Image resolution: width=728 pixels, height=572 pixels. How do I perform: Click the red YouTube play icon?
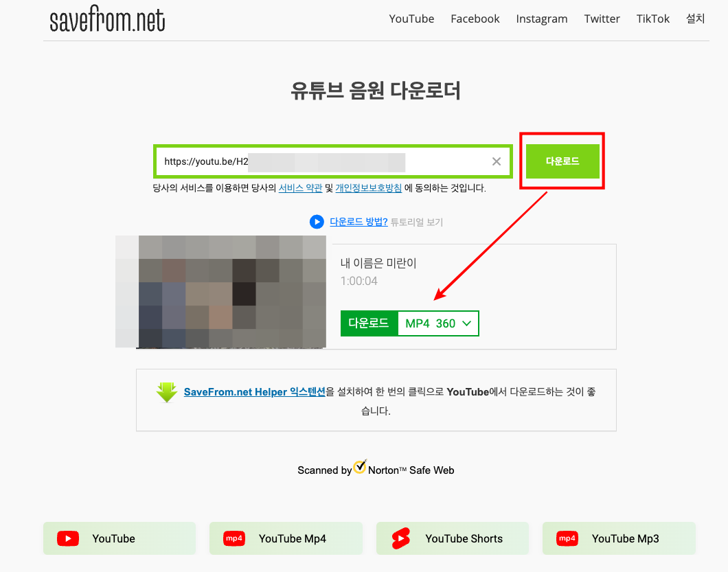coord(68,538)
